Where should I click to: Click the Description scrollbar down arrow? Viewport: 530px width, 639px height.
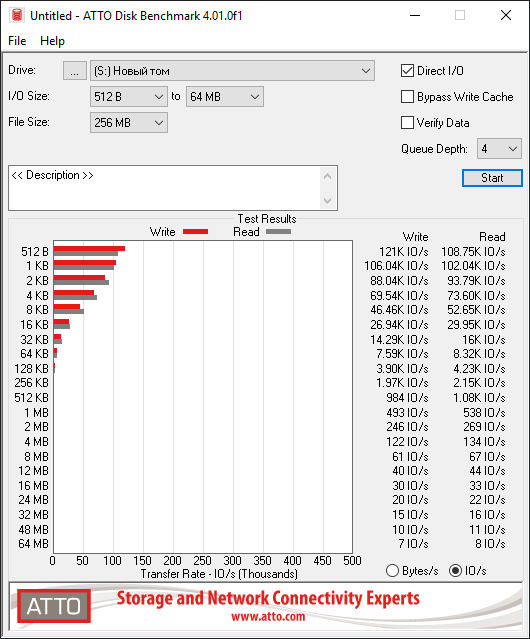(x=328, y=201)
